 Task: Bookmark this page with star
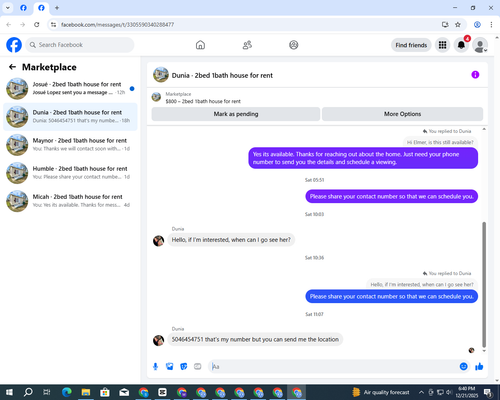(458, 25)
